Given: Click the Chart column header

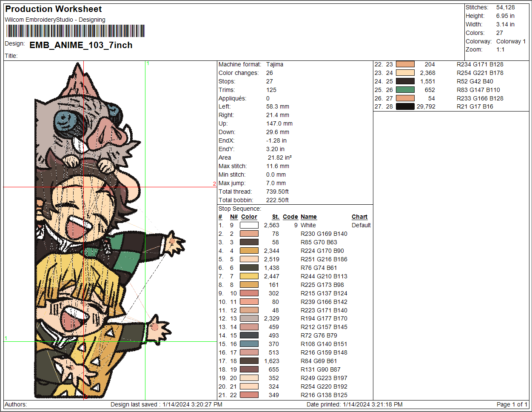Looking at the screenshot, I should tap(360, 217).
